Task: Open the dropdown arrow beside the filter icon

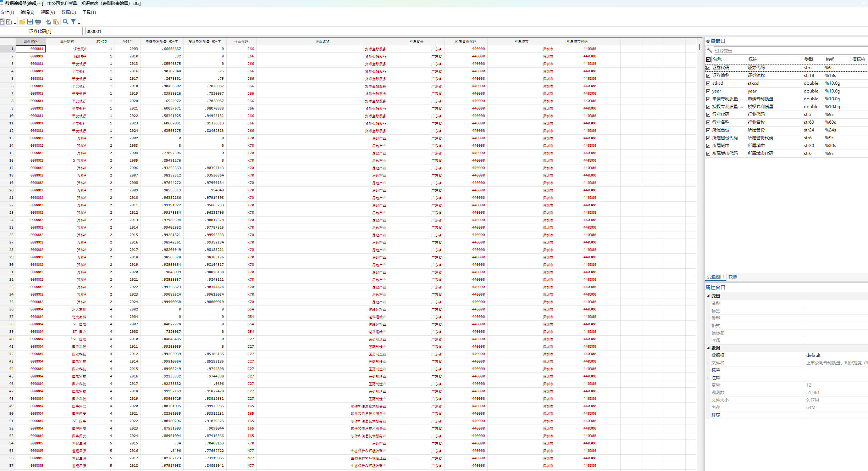Action: [79, 23]
